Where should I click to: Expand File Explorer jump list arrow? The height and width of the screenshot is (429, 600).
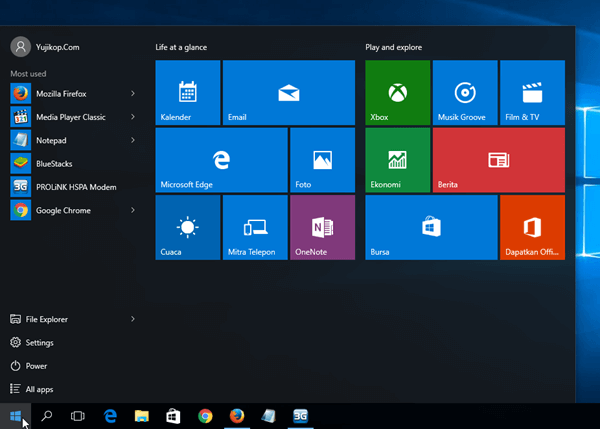coord(133,319)
